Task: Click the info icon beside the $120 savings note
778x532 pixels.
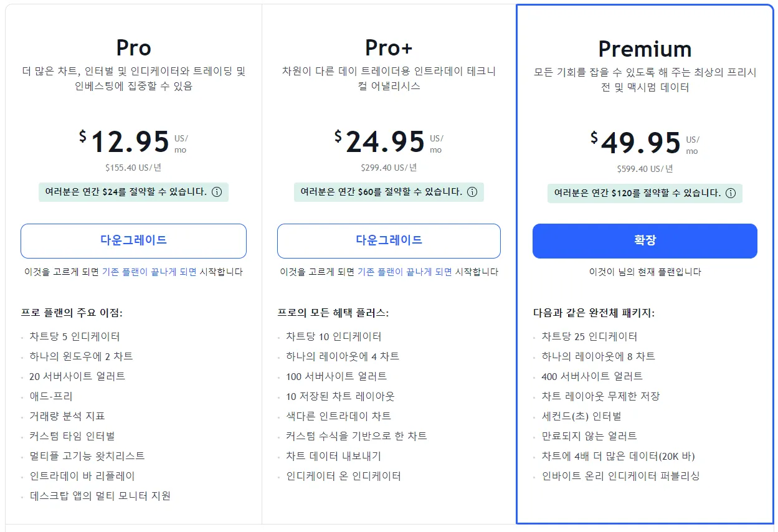Action: click(731, 193)
